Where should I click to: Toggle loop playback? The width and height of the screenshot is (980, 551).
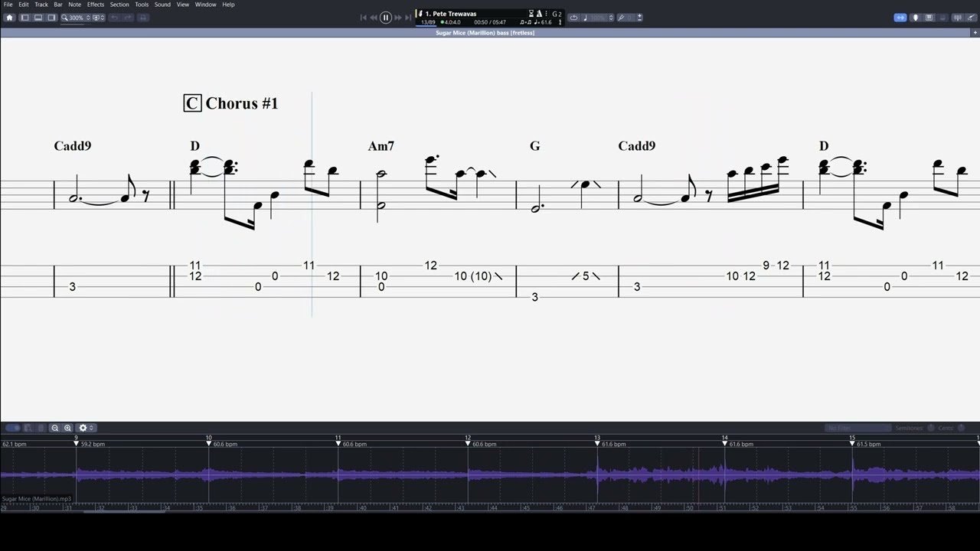(x=573, y=18)
